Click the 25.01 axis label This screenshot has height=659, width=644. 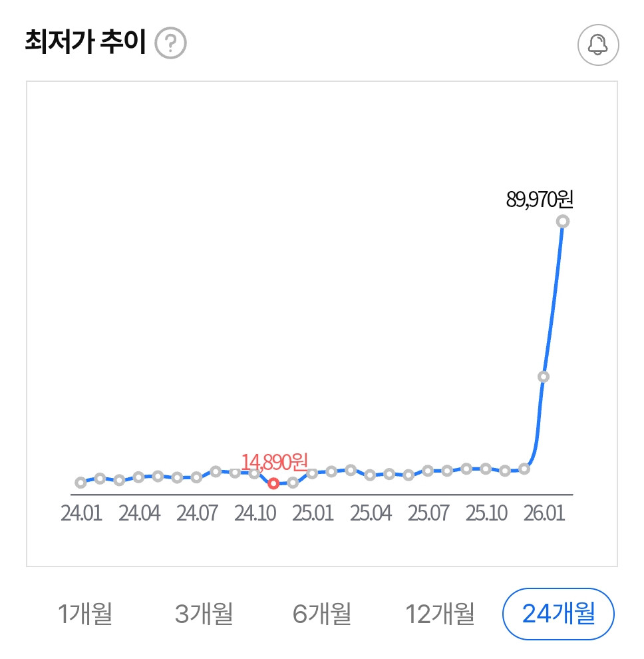(313, 514)
